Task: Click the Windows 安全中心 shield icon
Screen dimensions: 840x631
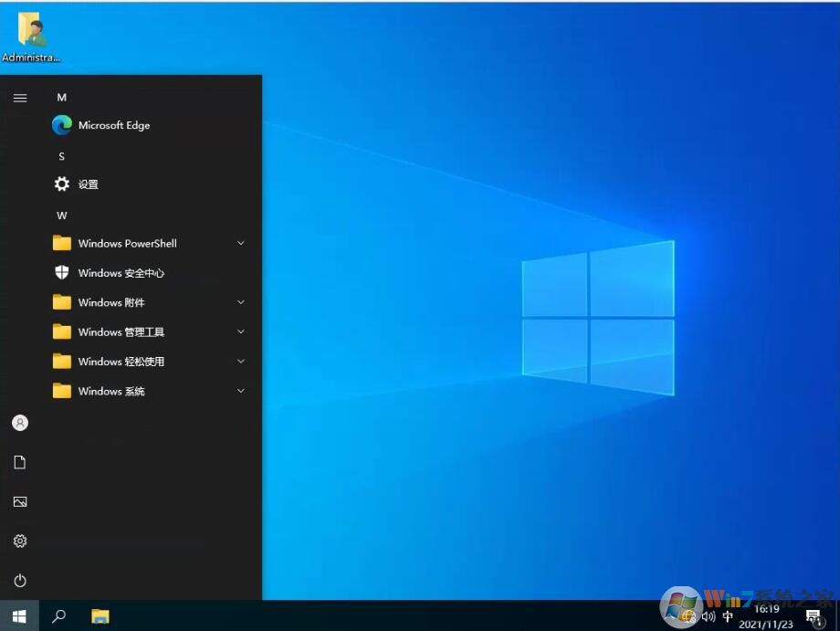Action: pos(61,272)
